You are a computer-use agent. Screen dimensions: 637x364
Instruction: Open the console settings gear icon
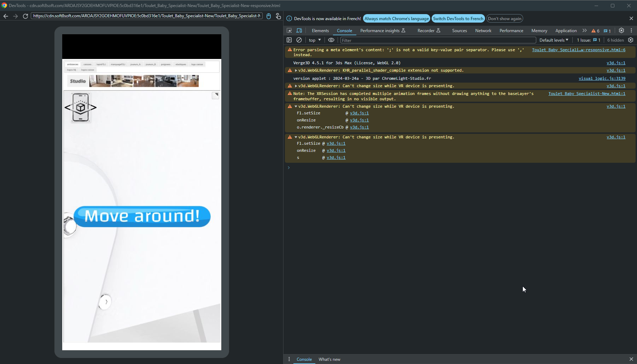(631, 40)
